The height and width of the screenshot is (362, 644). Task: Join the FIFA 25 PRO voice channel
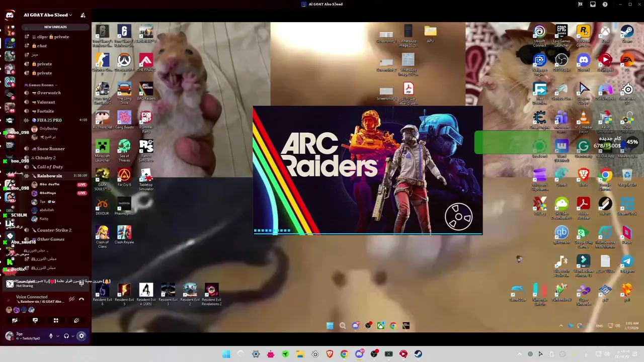(x=55, y=120)
